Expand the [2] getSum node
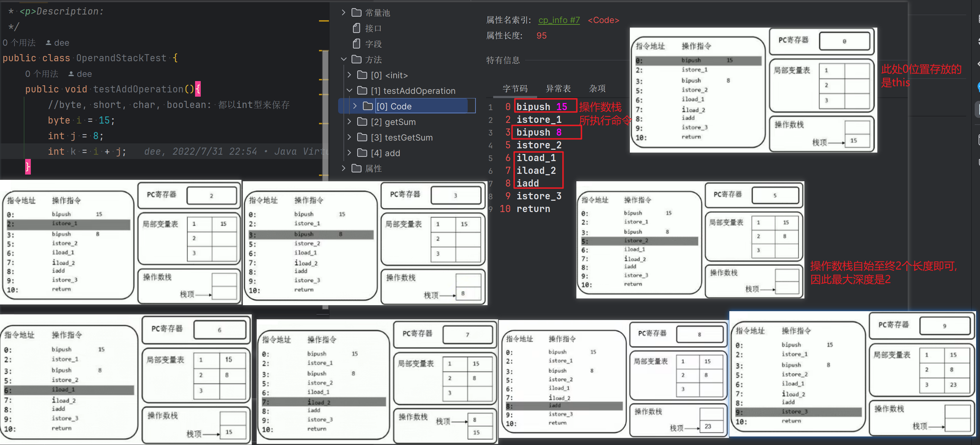This screenshot has height=445, width=980. point(349,122)
